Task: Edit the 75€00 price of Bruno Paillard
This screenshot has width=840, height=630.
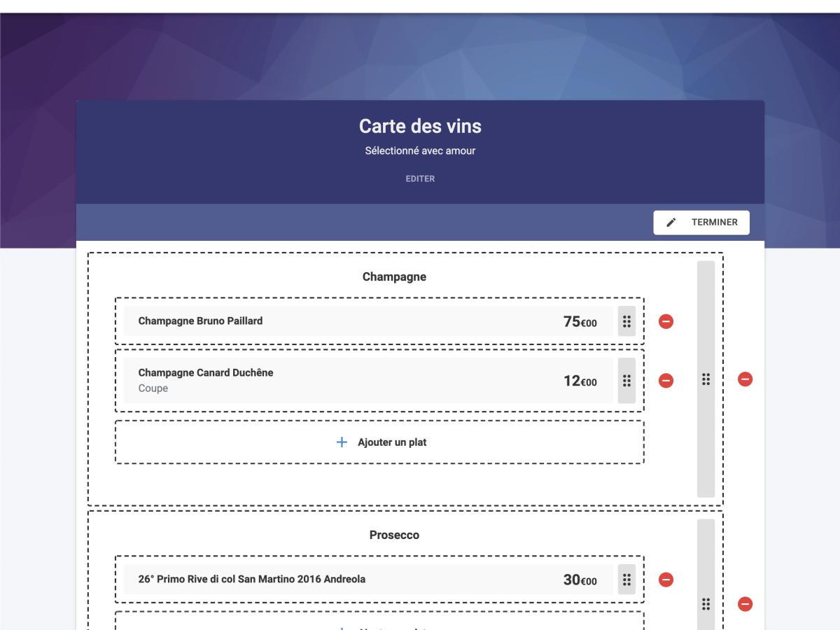Action: [x=580, y=322]
